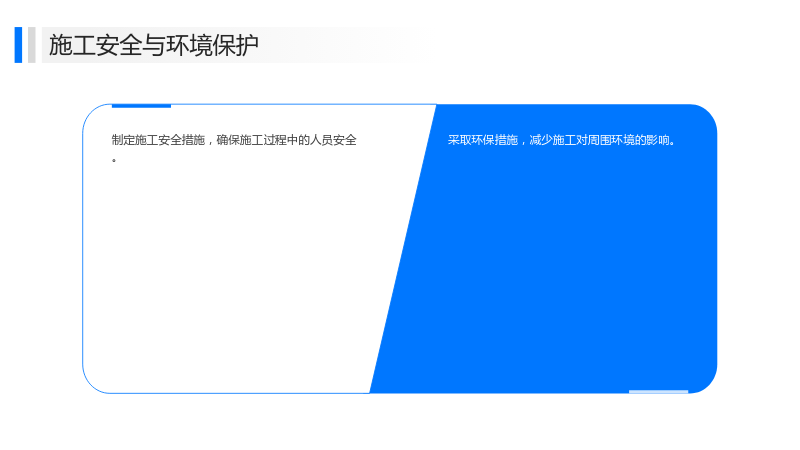This screenshot has width=800, height=450.
Task: Click 环境保护 in the slide title
Action: 213,45
